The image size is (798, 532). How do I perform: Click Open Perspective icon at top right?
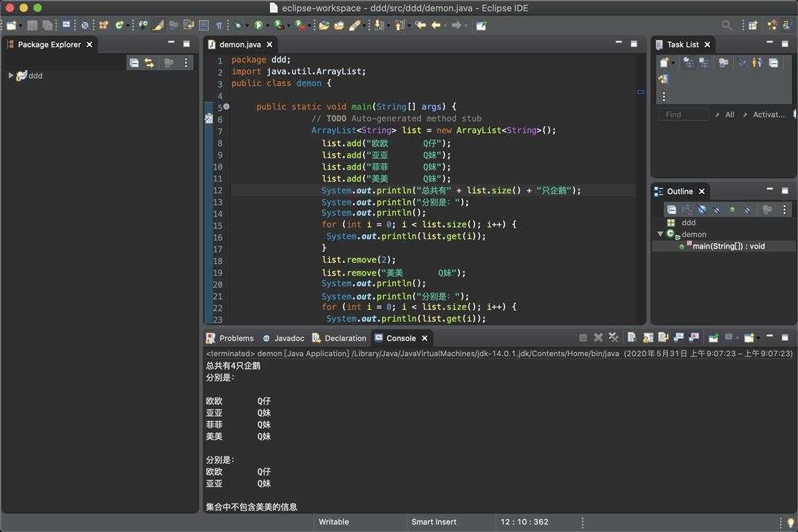[x=753, y=25]
